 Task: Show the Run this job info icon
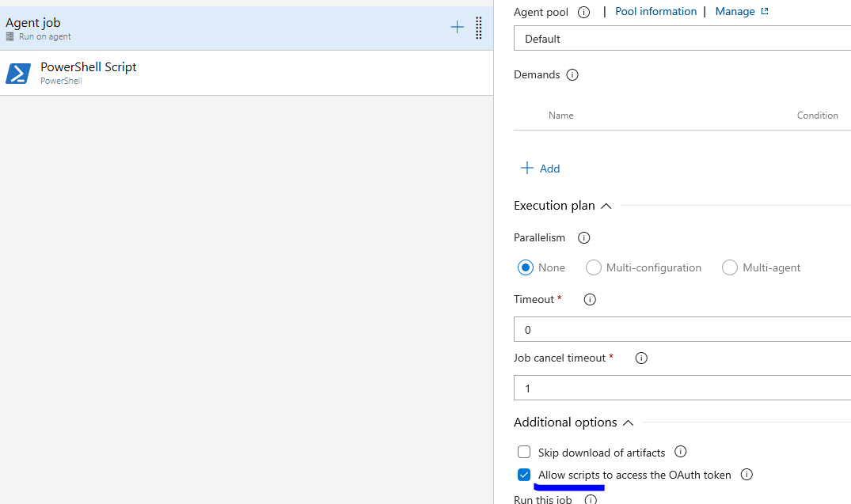pyautogui.click(x=591, y=500)
